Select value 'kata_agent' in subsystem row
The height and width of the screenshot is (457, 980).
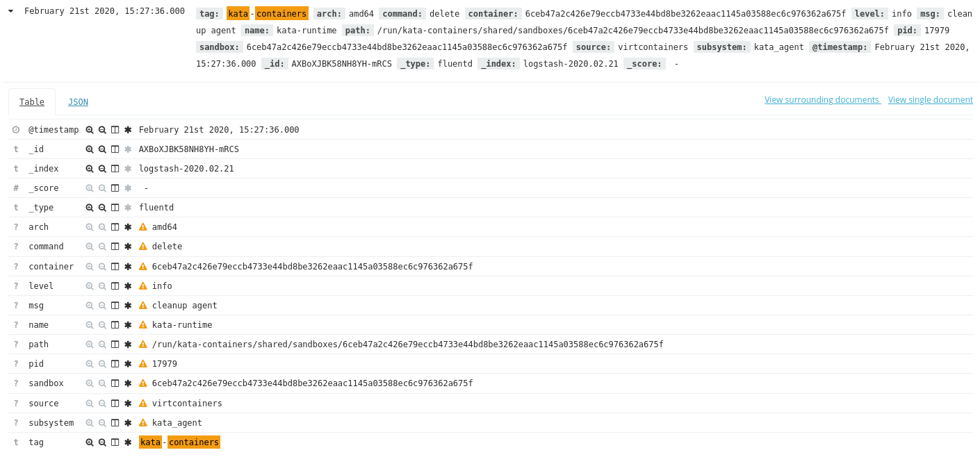pos(177,423)
